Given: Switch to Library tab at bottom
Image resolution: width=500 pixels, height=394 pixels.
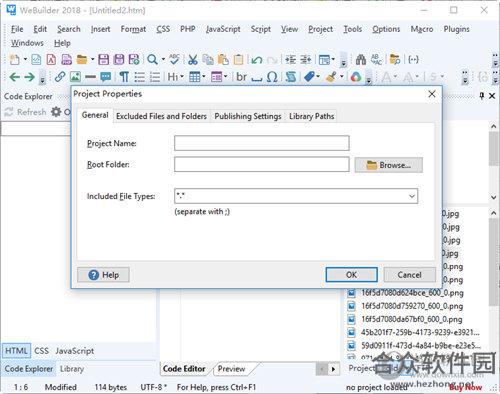Looking at the screenshot, I should click(x=72, y=369).
